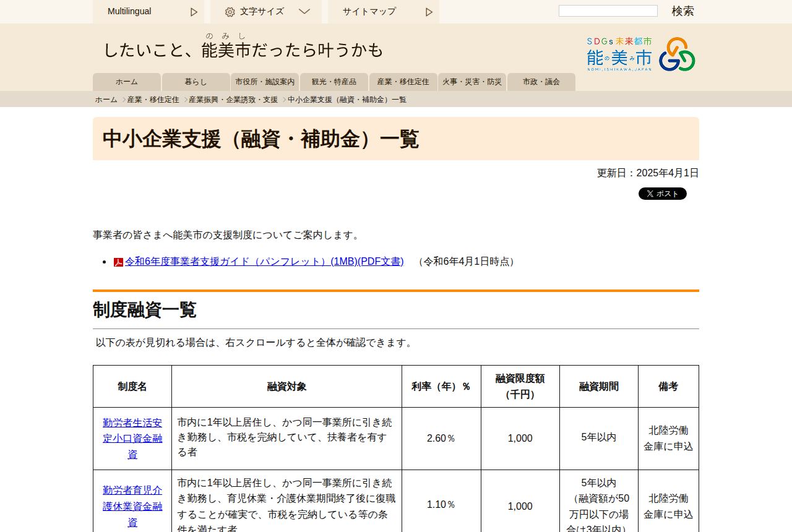Go to 産業・移住定住 breadcrumb link

(153, 100)
